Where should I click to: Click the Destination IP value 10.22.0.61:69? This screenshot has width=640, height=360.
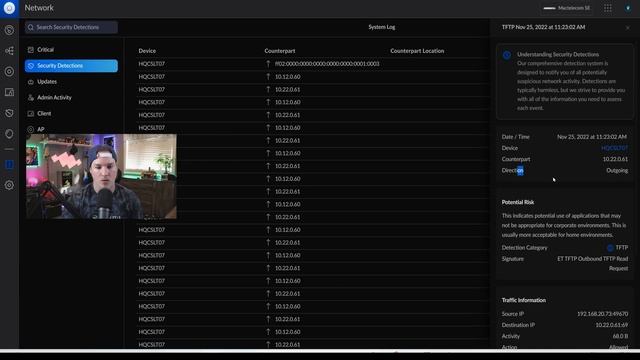[611, 325]
